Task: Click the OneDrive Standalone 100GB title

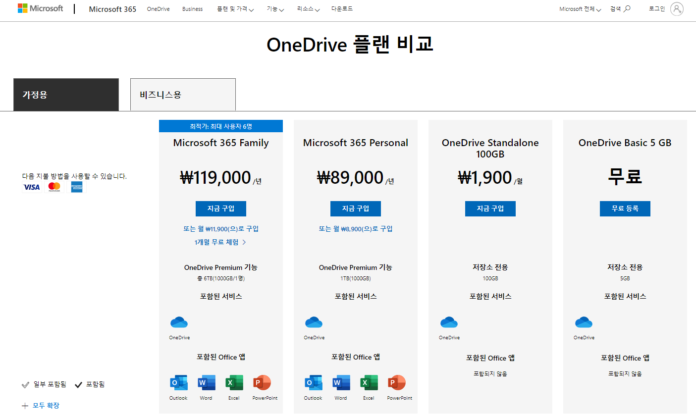Action: 490,148
